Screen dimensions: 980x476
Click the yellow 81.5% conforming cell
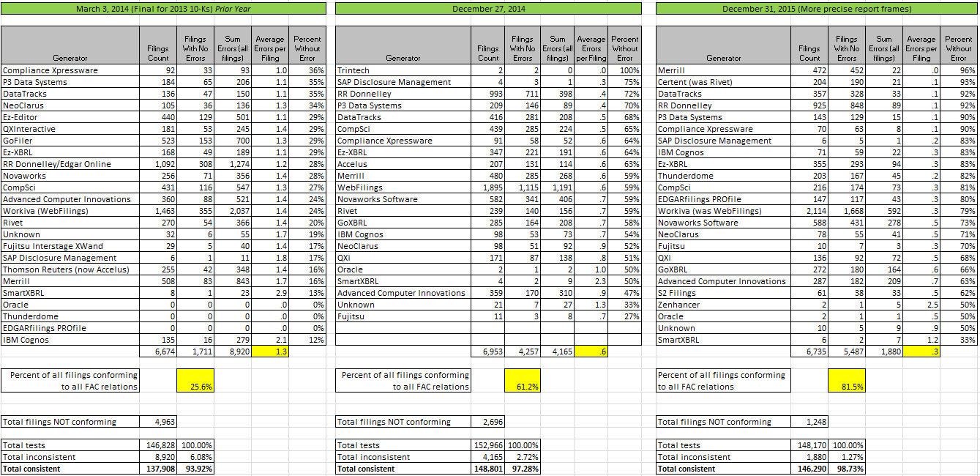click(x=847, y=381)
